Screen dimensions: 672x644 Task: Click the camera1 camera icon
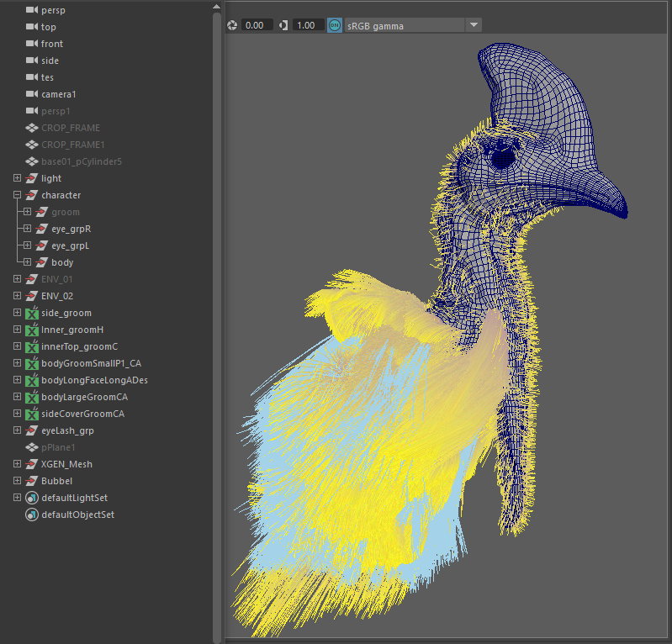32,94
